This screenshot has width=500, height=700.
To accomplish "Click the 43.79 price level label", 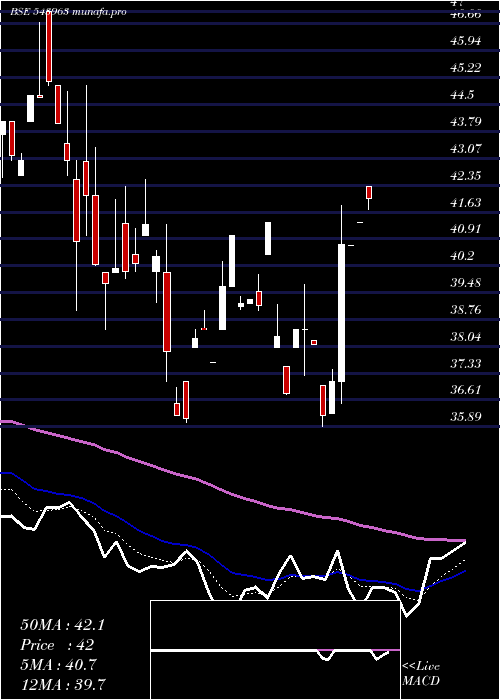I will pyautogui.click(x=466, y=121).
